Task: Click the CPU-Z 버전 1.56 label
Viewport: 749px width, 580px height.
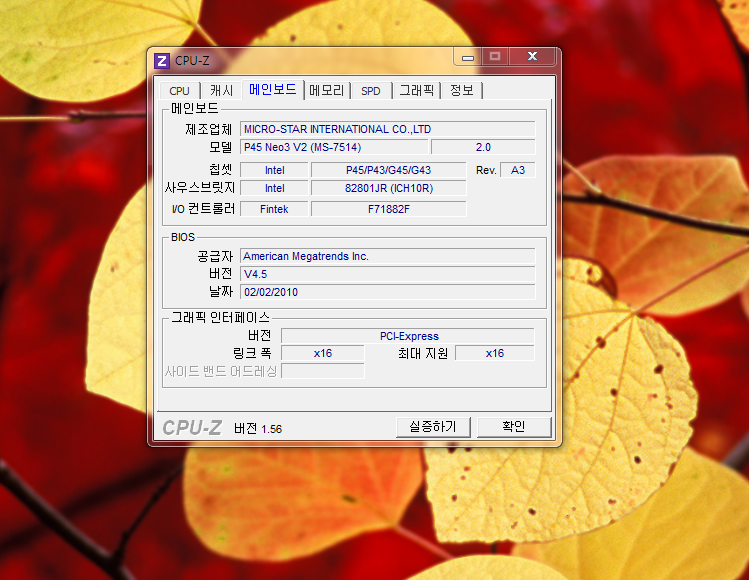Action: tap(258, 429)
